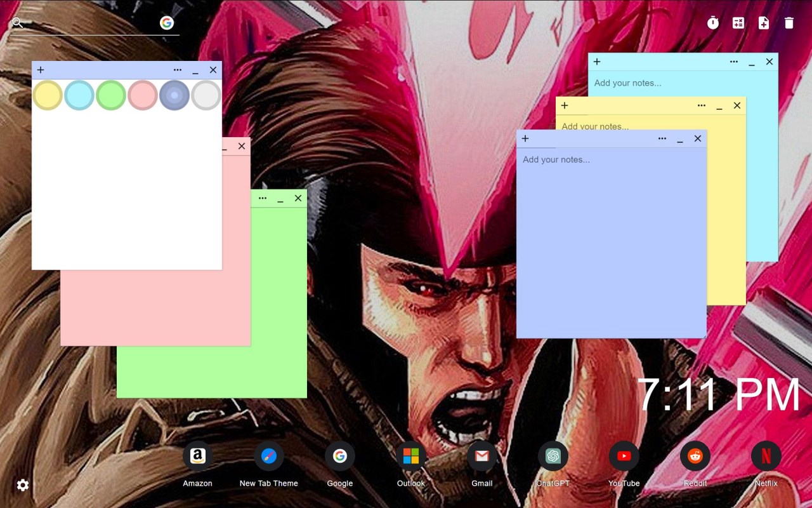Open the Google shortcut in the dock
This screenshot has height=508, width=812.
click(x=340, y=456)
